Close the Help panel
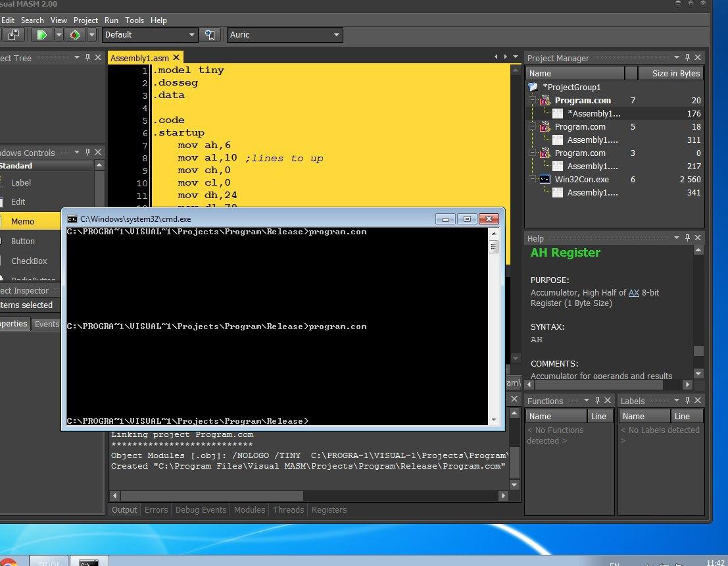728x566 pixels. (x=698, y=238)
